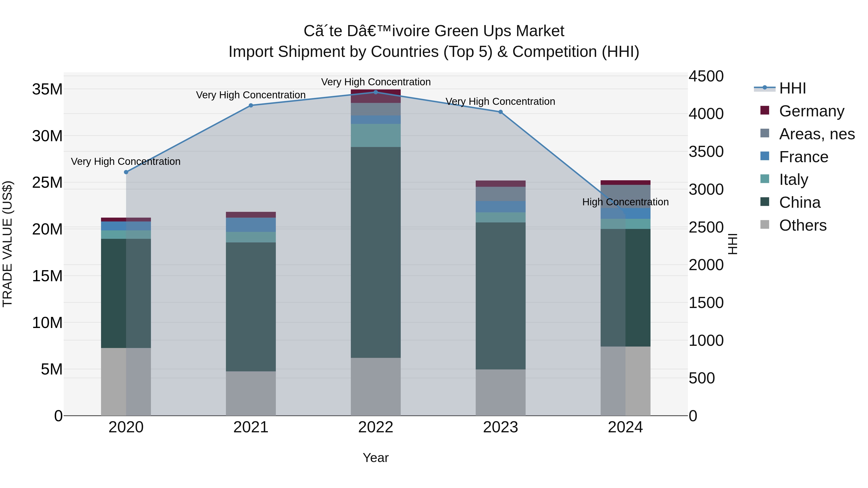
Task: Click the 2021 x-axis label
Action: point(251,427)
